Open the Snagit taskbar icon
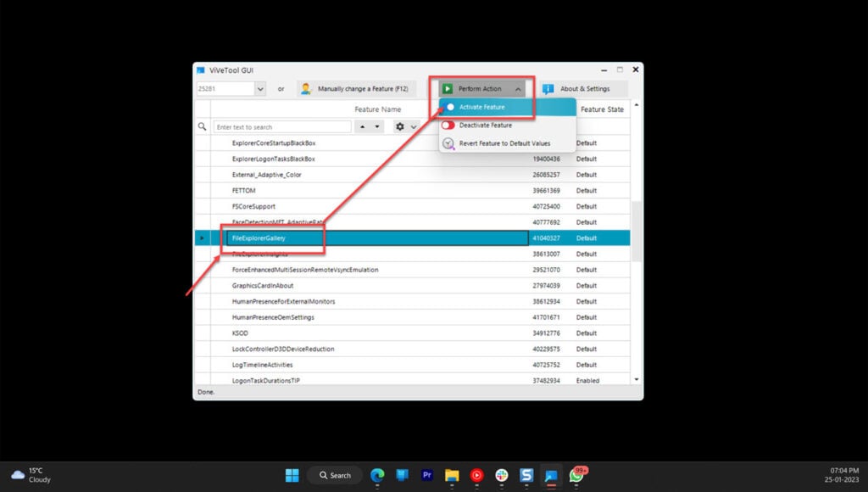Image resolution: width=868 pixels, height=492 pixels. point(526,475)
